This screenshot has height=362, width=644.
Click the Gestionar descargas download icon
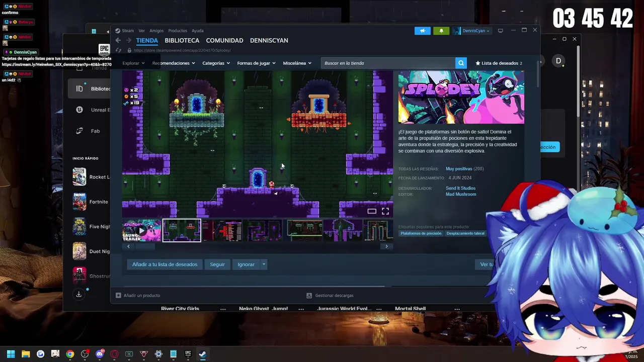[x=309, y=296]
